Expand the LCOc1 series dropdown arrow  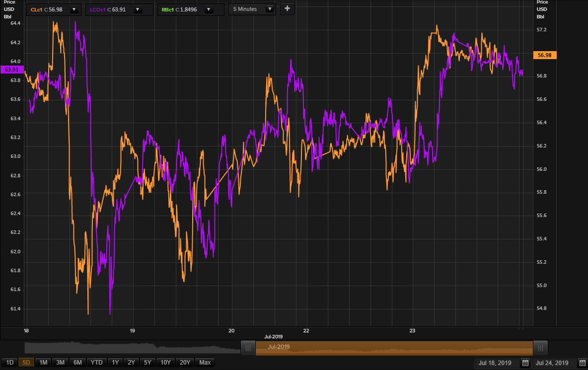(138, 10)
